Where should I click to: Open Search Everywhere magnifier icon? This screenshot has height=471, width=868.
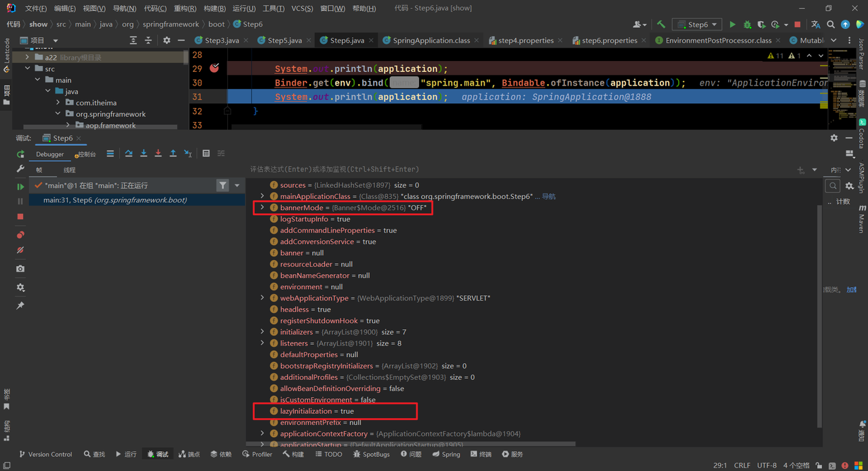[831, 24]
